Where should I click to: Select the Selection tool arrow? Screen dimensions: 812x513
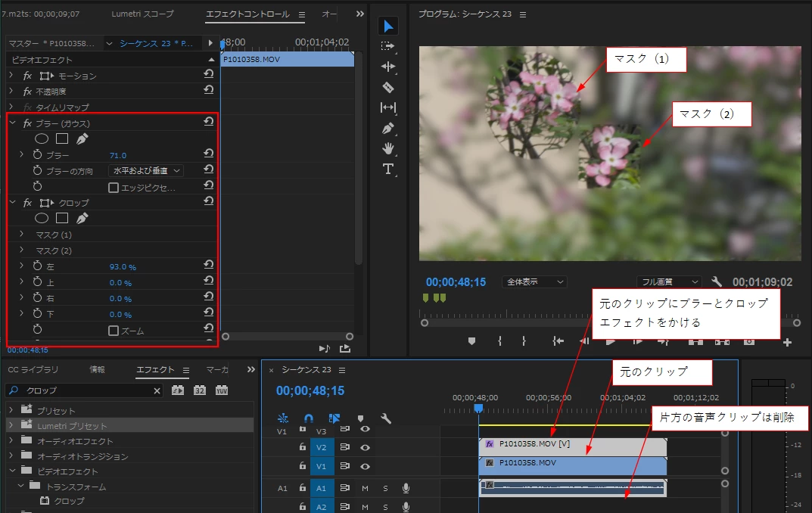(388, 26)
